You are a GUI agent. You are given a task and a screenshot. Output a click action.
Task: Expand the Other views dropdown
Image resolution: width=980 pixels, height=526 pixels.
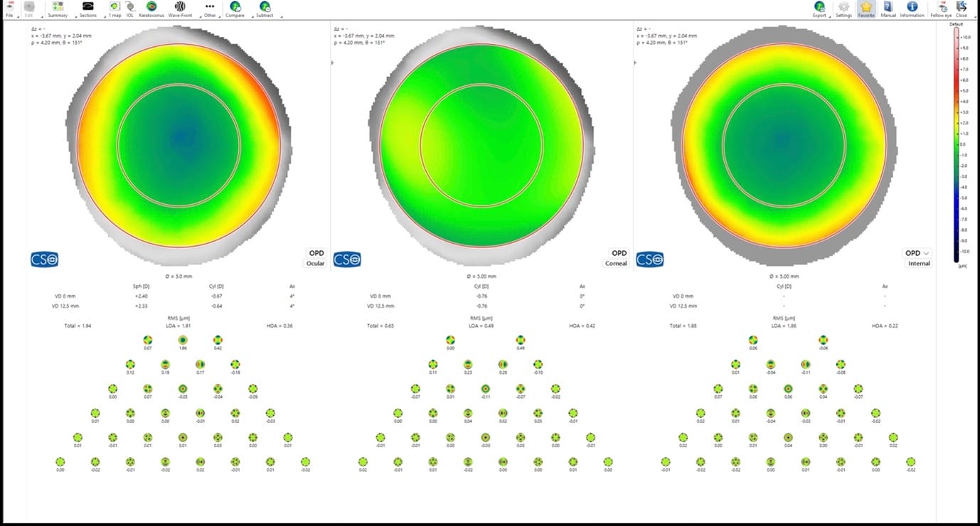coord(209,9)
